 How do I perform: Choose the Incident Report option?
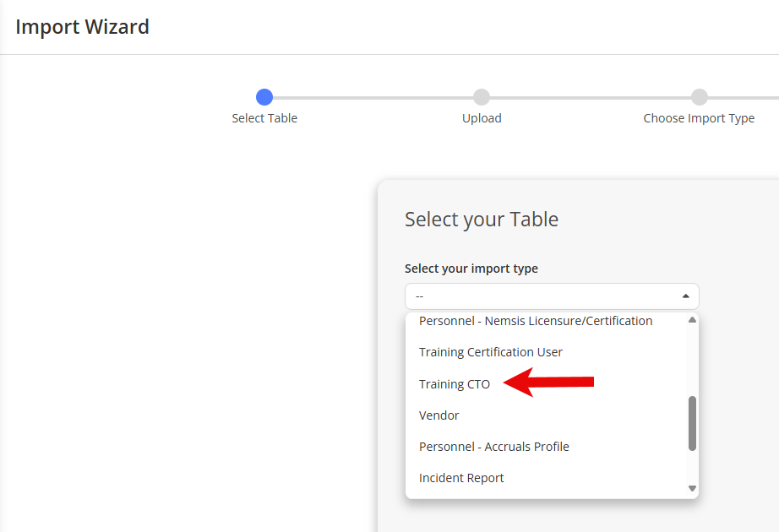coord(546,478)
